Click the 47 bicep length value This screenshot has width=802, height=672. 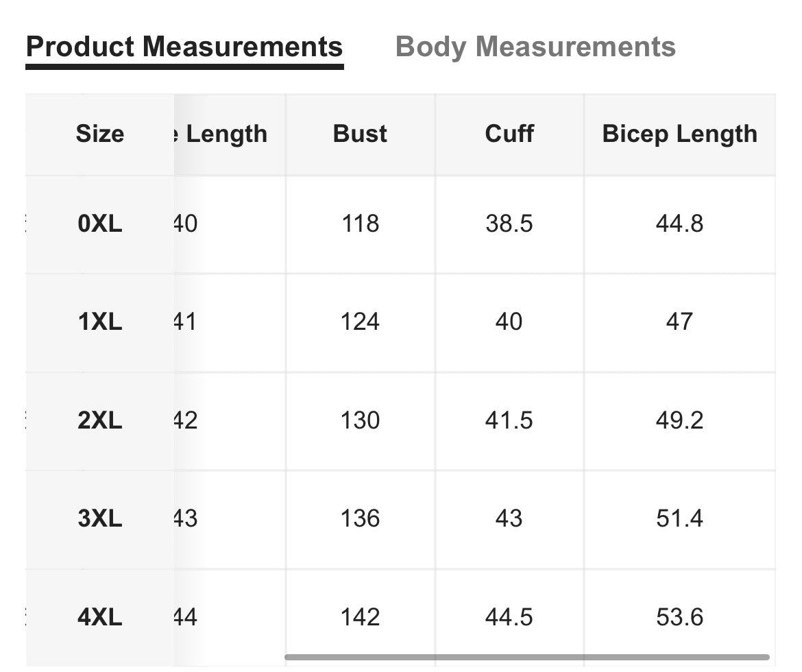680,322
